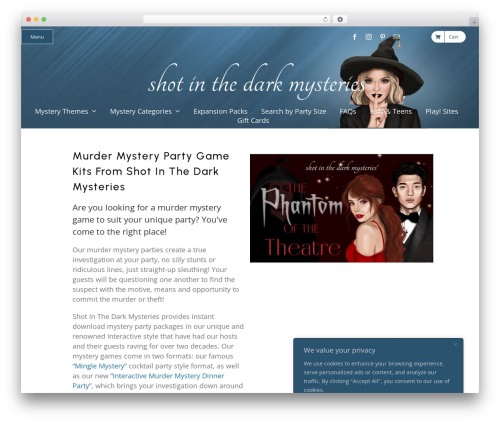The height and width of the screenshot is (423, 500).
Task: Click the email envelope icon
Action: click(x=396, y=37)
